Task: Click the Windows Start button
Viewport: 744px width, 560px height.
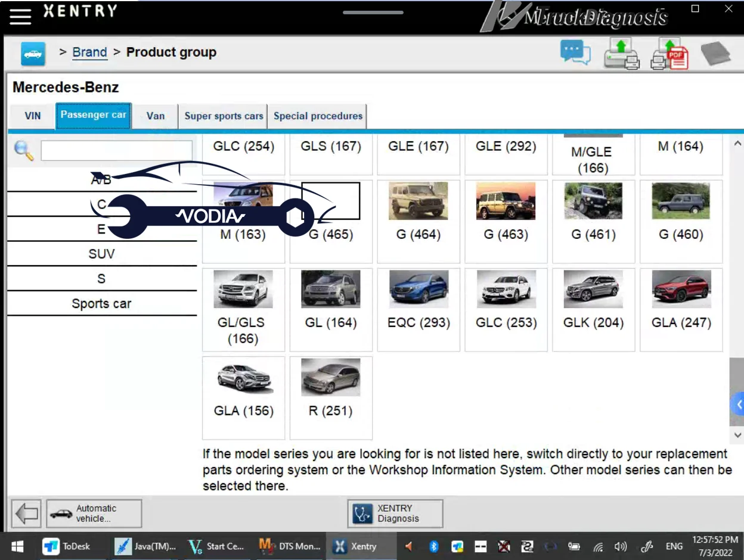Action: point(17,546)
